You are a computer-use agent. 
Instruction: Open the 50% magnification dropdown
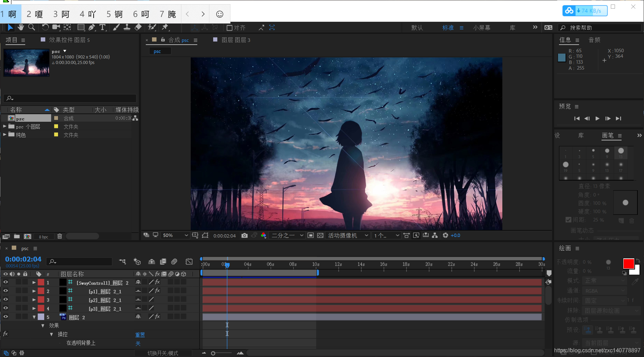pos(176,236)
